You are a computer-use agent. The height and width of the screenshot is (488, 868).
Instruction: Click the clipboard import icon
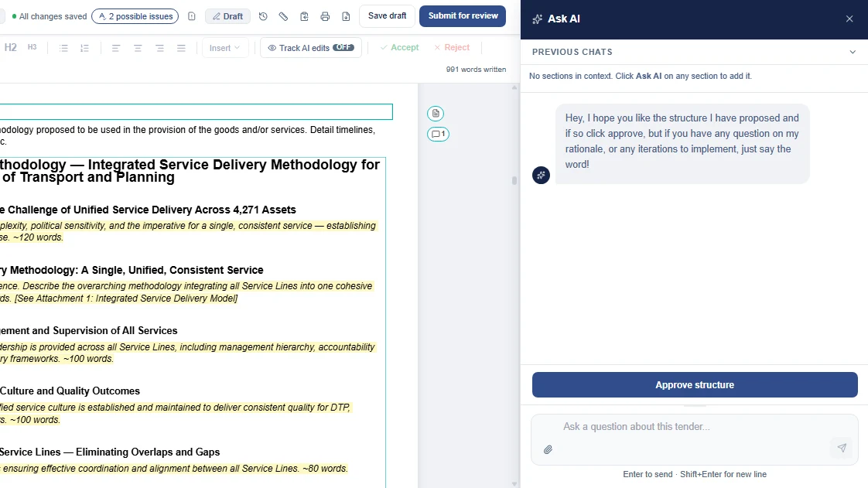[304, 16]
